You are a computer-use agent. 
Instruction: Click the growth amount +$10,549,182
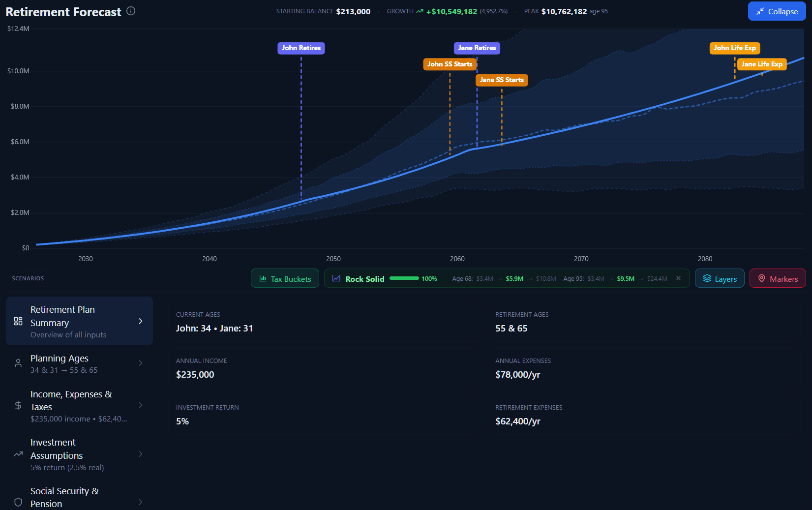pyautogui.click(x=451, y=11)
